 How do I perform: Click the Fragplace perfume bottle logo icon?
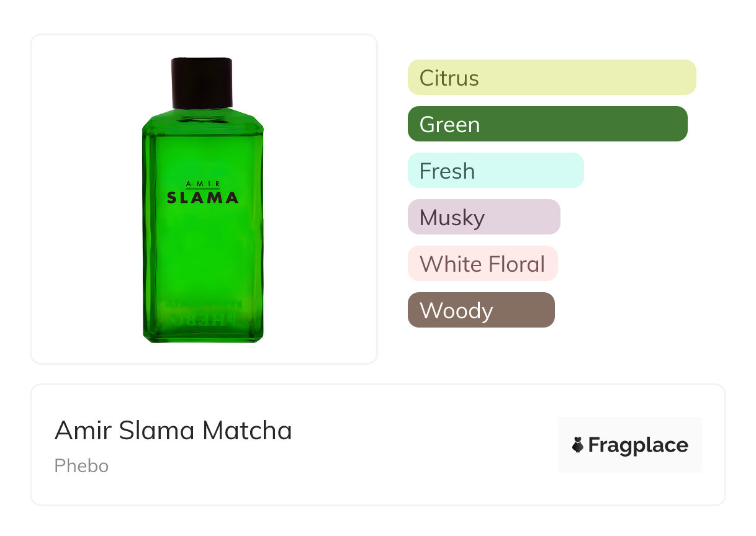578,445
